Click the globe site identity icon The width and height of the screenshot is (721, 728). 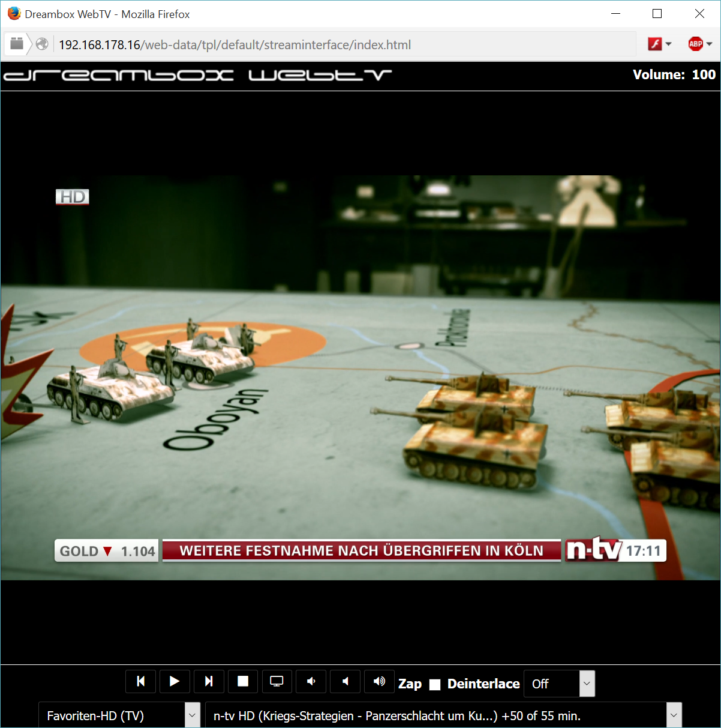pyautogui.click(x=42, y=44)
